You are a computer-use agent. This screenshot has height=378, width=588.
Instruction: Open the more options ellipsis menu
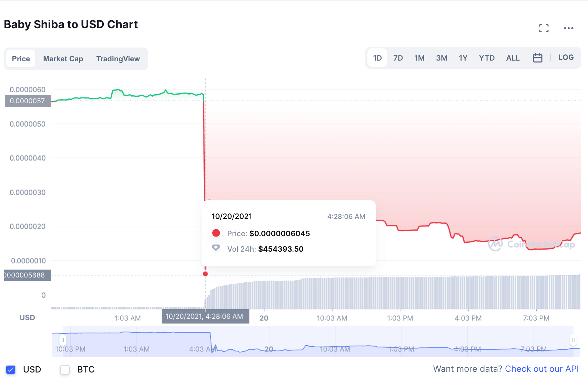click(569, 28)
